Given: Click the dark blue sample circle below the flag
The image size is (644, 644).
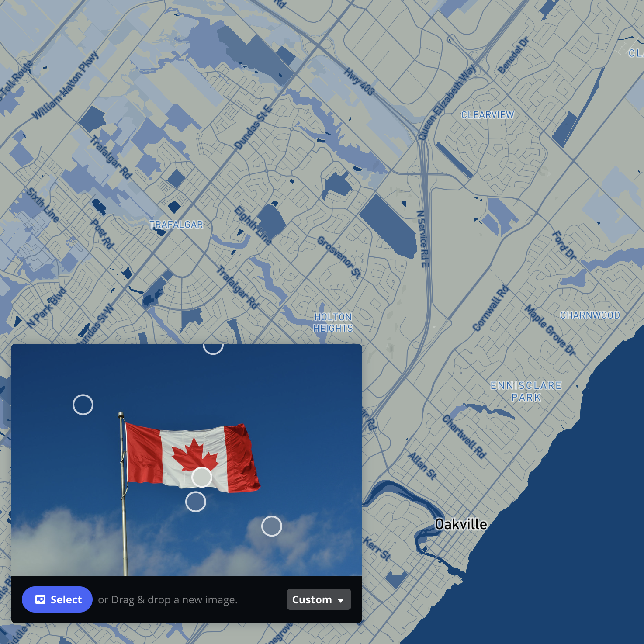Looking at the screenshot, I should (x=197, y=502).
